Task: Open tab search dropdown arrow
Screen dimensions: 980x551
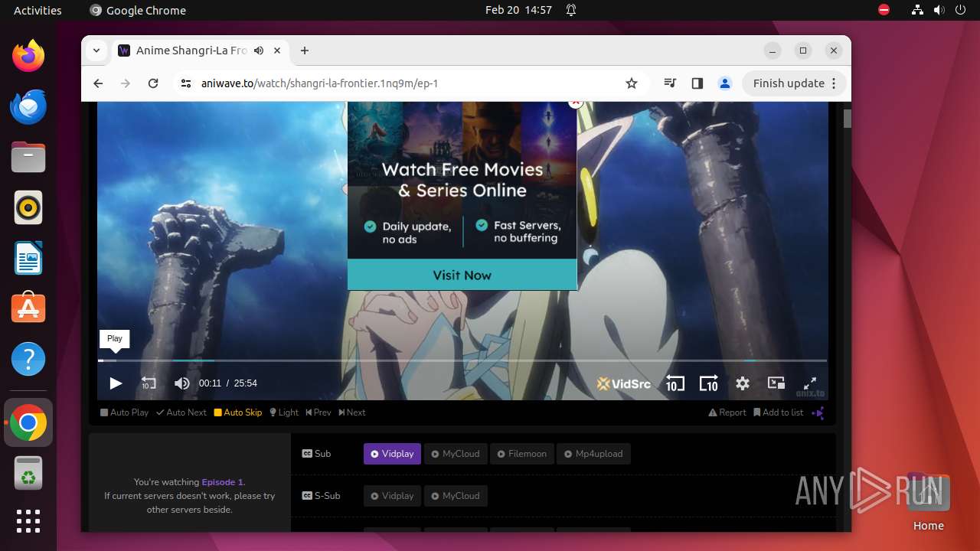Action: click(96, 51)
